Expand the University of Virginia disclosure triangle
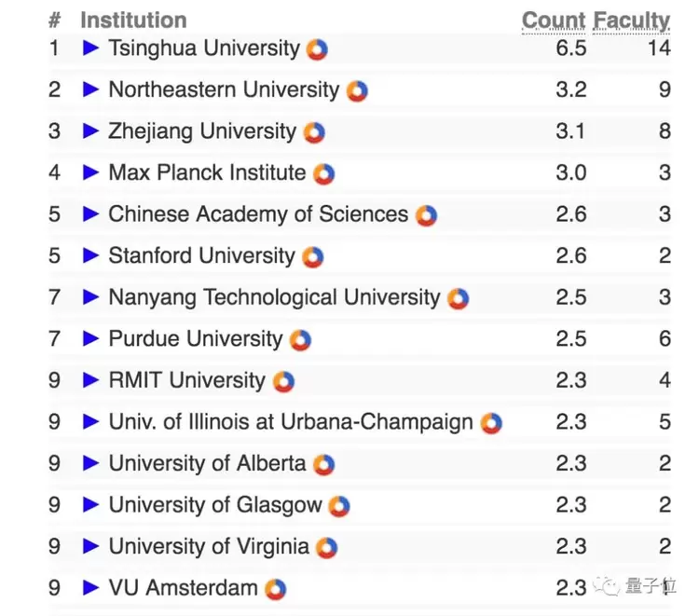The height and width of the screenshot is (616, 699). [x=90, y=547]
